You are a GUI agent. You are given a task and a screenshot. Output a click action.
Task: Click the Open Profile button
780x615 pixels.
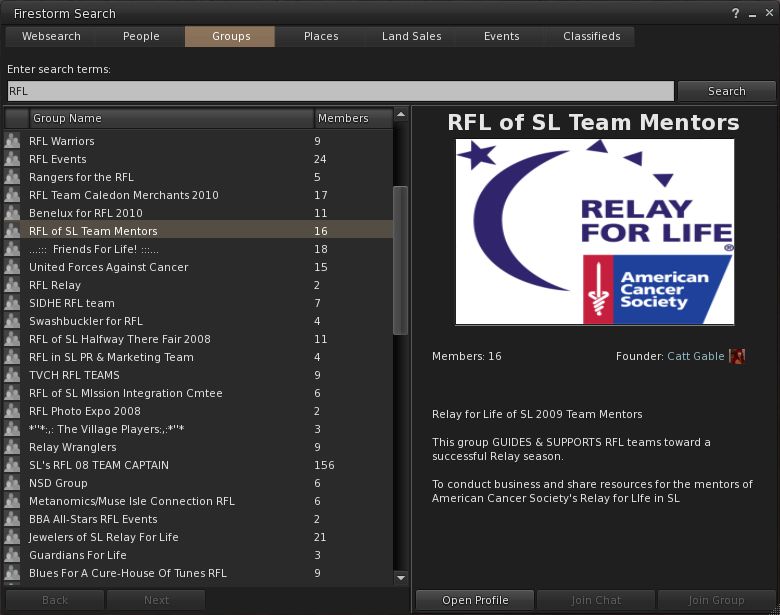475,600
